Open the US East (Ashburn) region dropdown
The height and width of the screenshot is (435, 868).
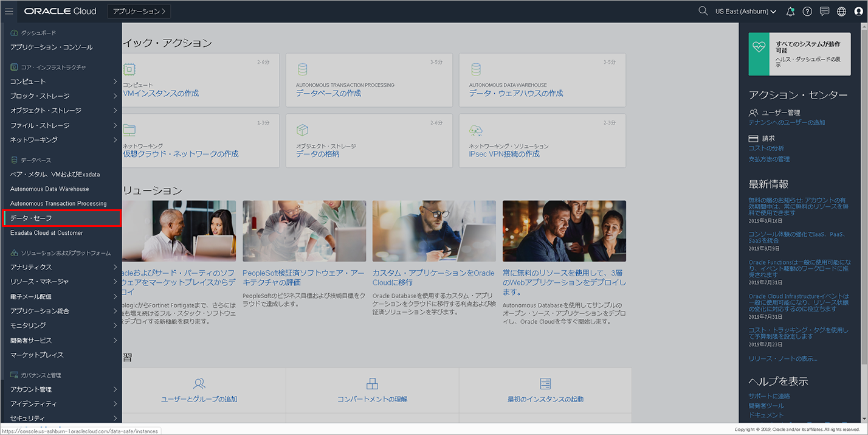[x=746, y=12]
